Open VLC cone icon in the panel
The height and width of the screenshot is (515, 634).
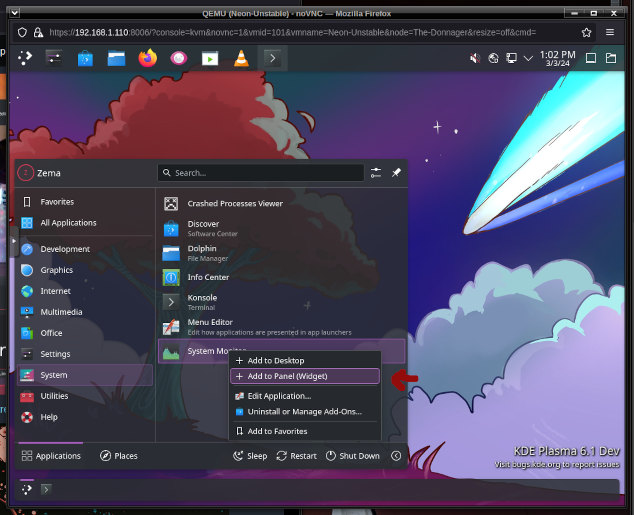point(241,58)
